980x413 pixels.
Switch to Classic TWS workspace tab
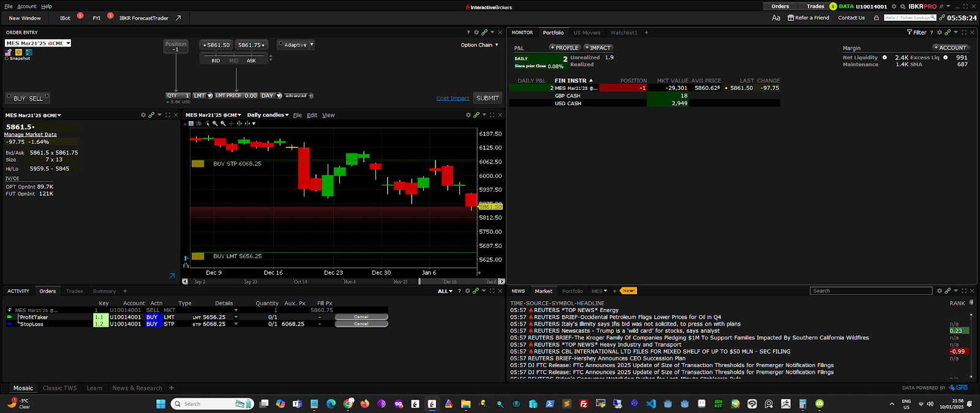(x=59, y=388)
